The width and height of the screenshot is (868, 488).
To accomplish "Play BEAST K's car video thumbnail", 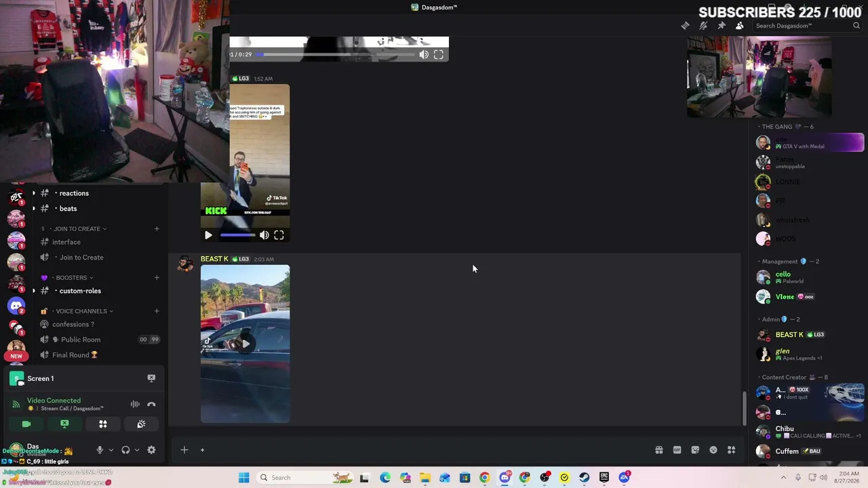I will tap(245, 344).
